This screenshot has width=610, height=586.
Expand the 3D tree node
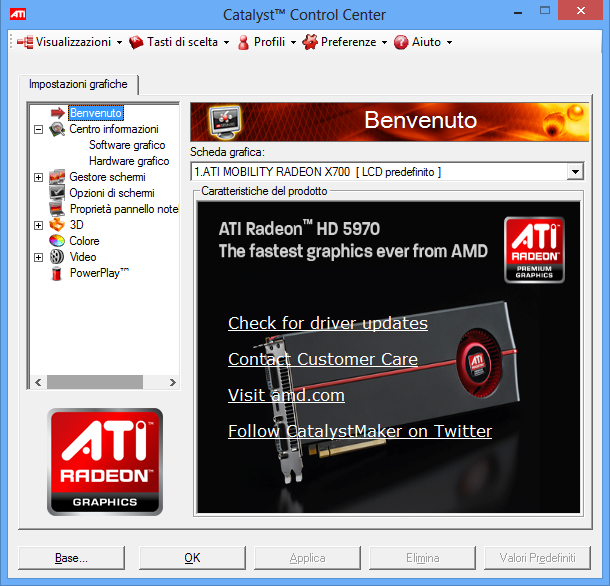39,225
